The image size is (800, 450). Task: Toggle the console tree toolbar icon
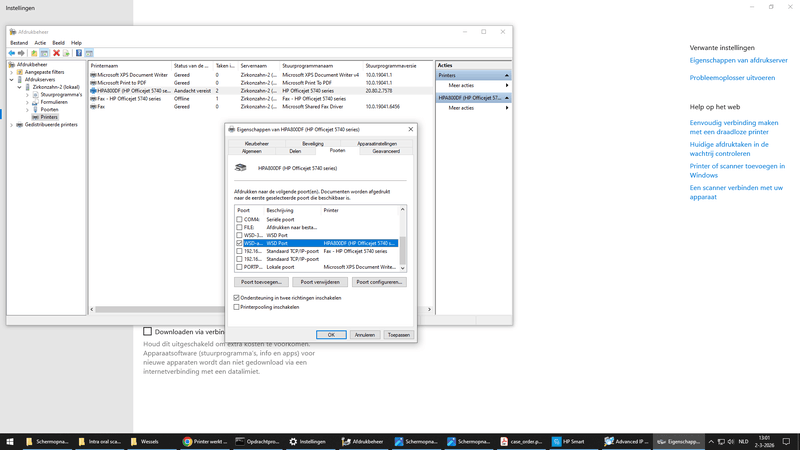coord(44,53)
